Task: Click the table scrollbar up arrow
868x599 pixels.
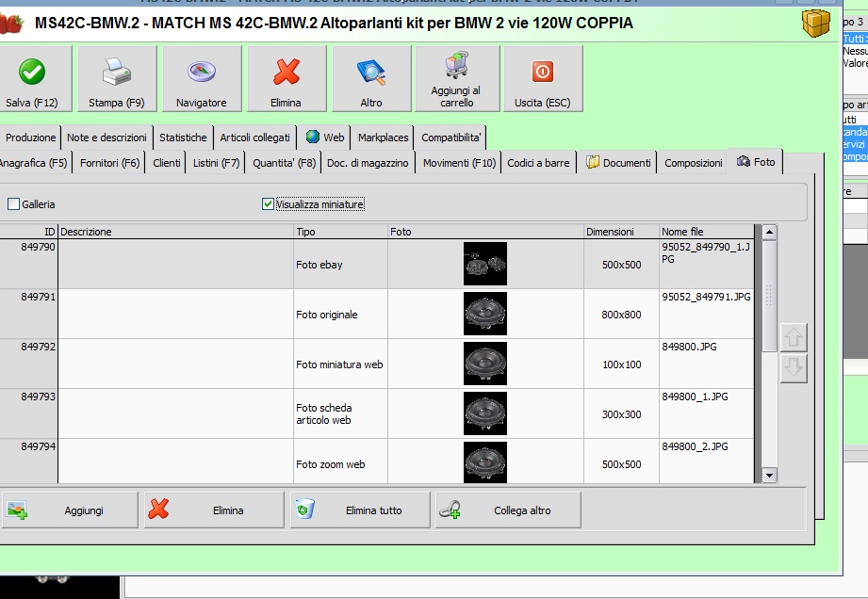Action: coord(769,232)
